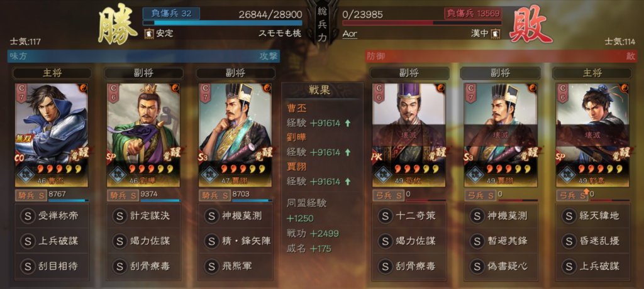Click 安定 city flag icon

(148, 33)
